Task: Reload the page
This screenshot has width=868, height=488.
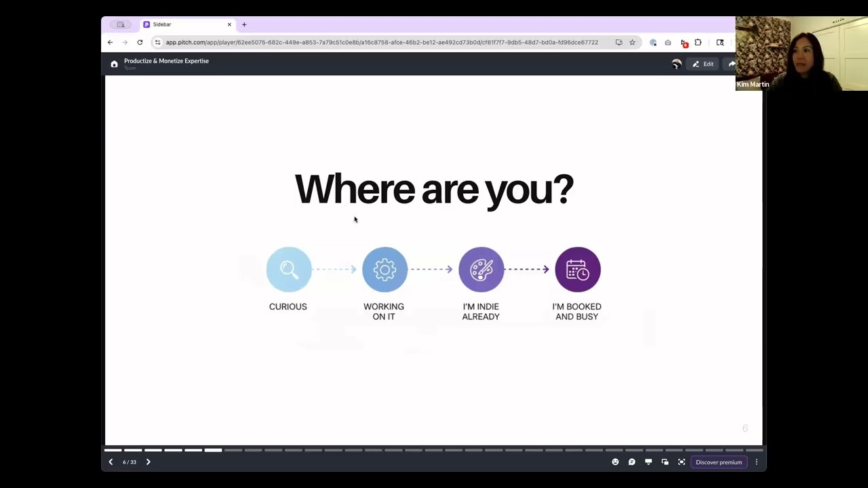Action: (140, 42)
